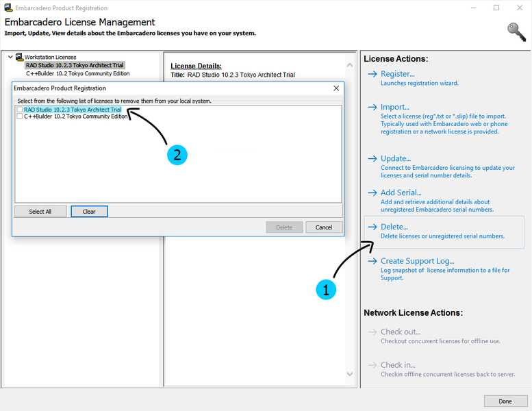Click 'Launches registration wizard.' description
This screenshot has width=532, height=411.
click(x=419, y=83)
